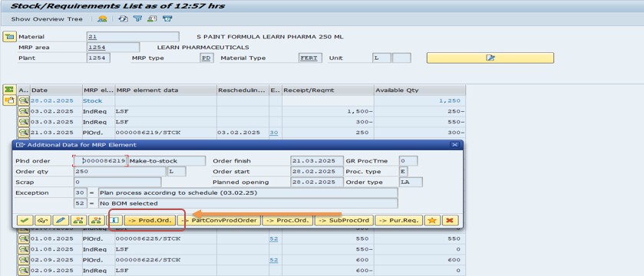Click the Scrap field in dialog
Screen dimensions: 644x276
[x=117, y=182]
